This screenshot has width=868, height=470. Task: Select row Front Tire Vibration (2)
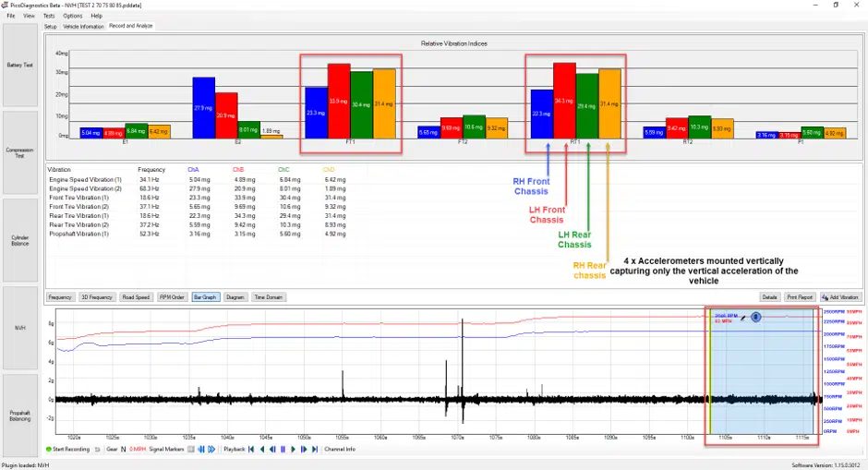(x=198, y=207)
